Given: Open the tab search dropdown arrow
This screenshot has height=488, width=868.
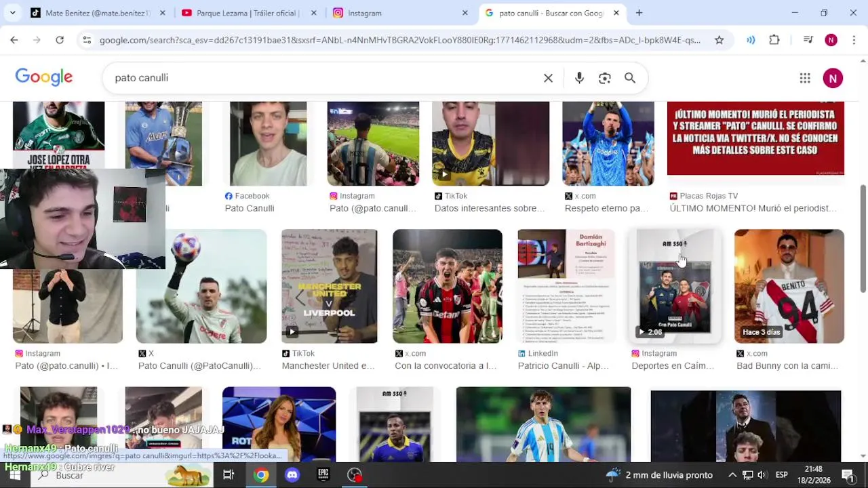Looking at the screenshot, I should point(12,13).
